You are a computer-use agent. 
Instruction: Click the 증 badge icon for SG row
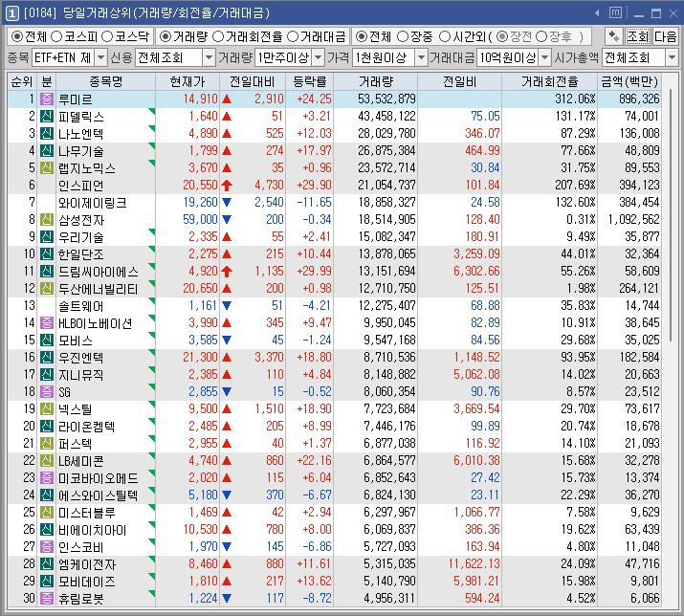[47, 392]
